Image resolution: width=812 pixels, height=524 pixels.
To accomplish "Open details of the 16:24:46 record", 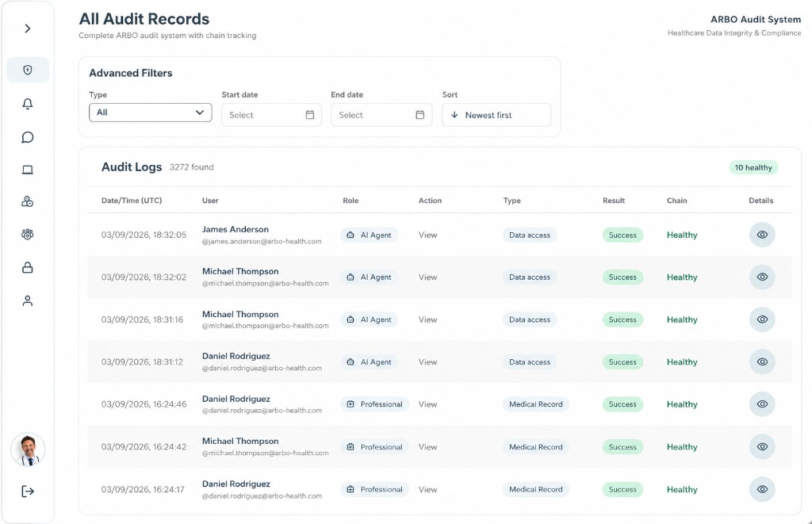I will coord(762,404).
